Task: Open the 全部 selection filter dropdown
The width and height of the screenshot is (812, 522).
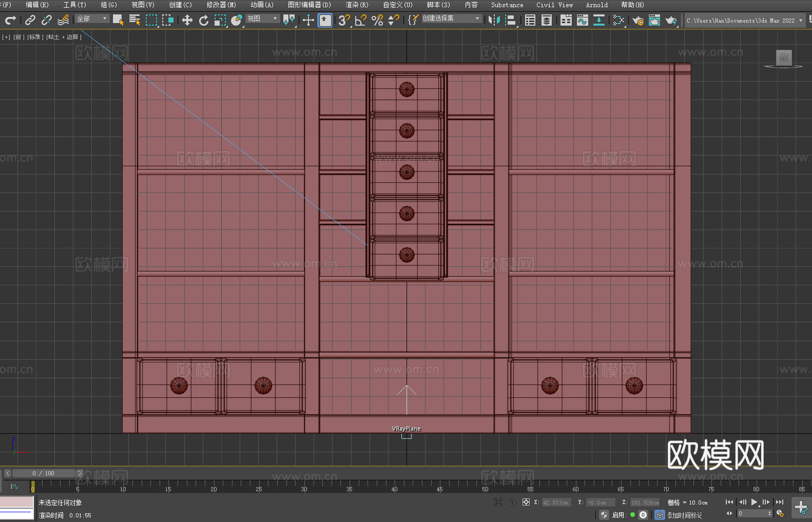Action: click(92, 18)
